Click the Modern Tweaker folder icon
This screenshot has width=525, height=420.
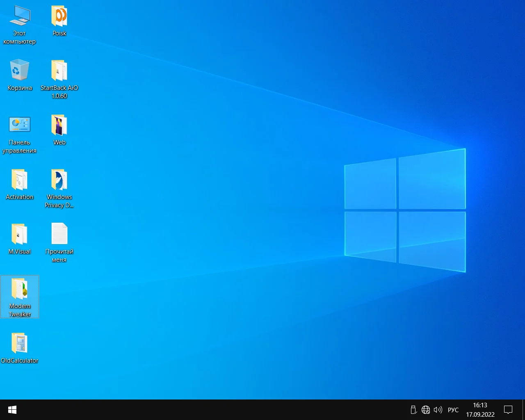point(20,289)
